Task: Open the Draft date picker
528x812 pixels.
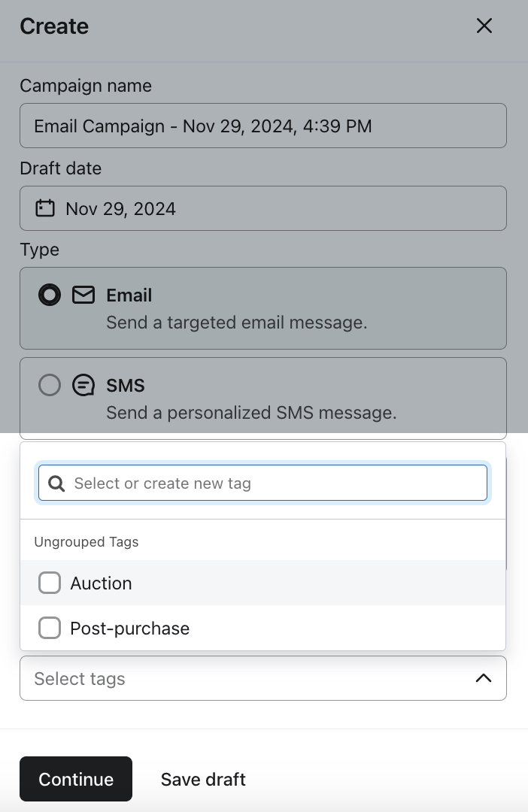Action: point(263,208)
